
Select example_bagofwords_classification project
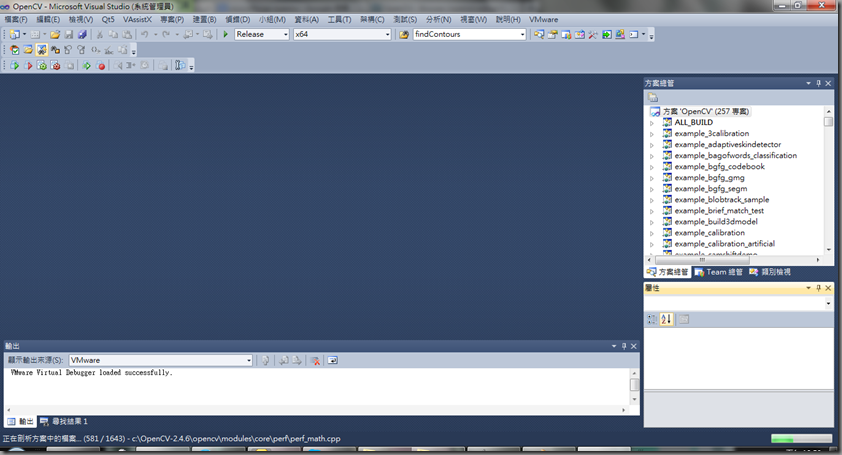click(736, 155)
